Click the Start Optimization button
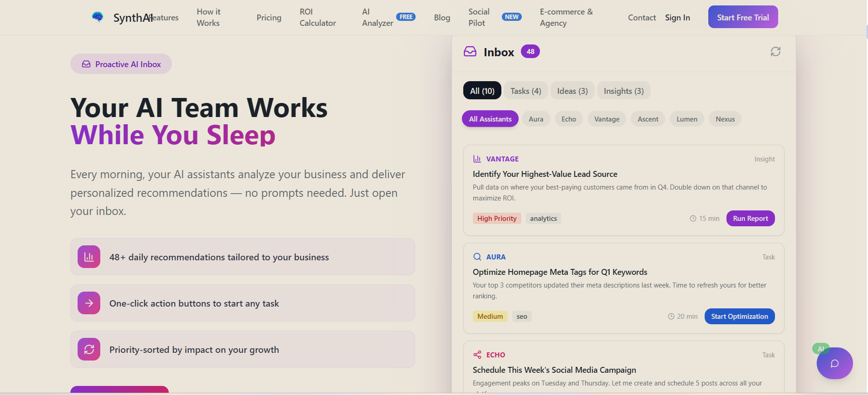Screen dimensions: 868x395 740,316
